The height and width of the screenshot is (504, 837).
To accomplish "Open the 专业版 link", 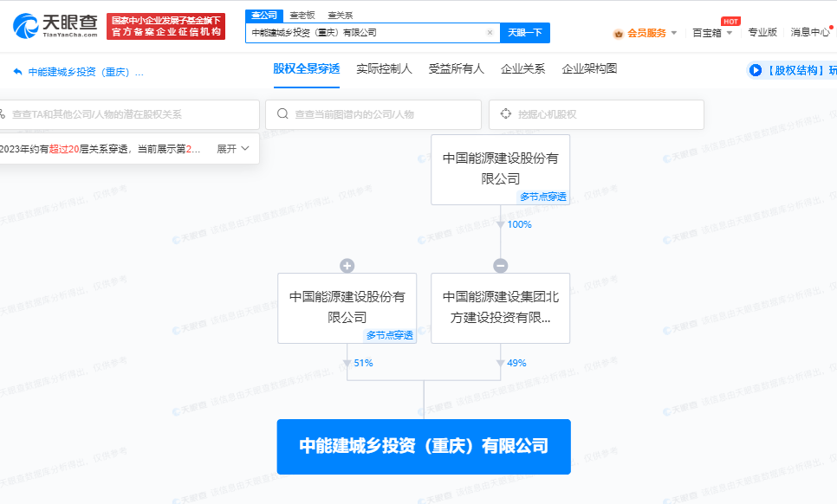I will [x=762, y=33].
